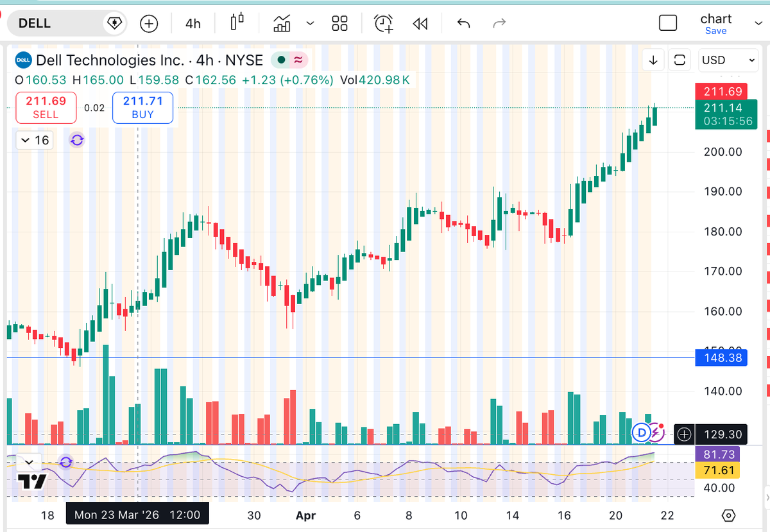Open the USD currency dropdown
Screen dimensions: 770x532
point(728,60)
